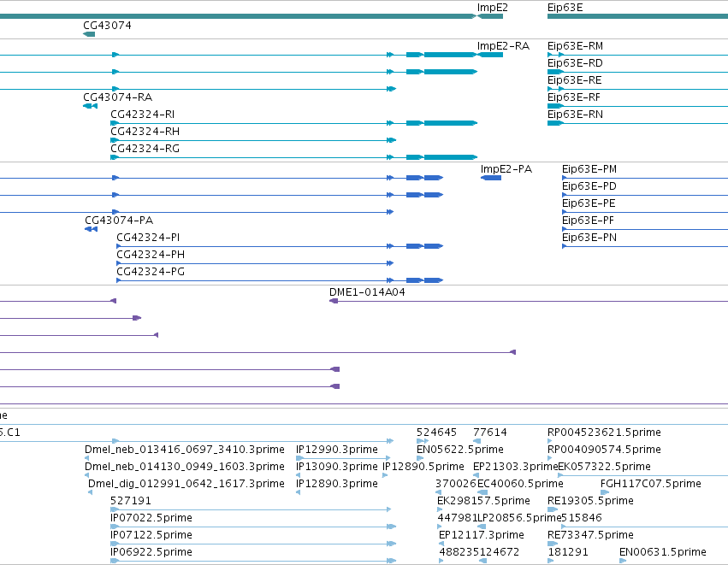Image resolution: width=728 pixels, height=565 pixels.
Task: Select the DME1-014A04 feature label
Action: click(x=367, y=292)
